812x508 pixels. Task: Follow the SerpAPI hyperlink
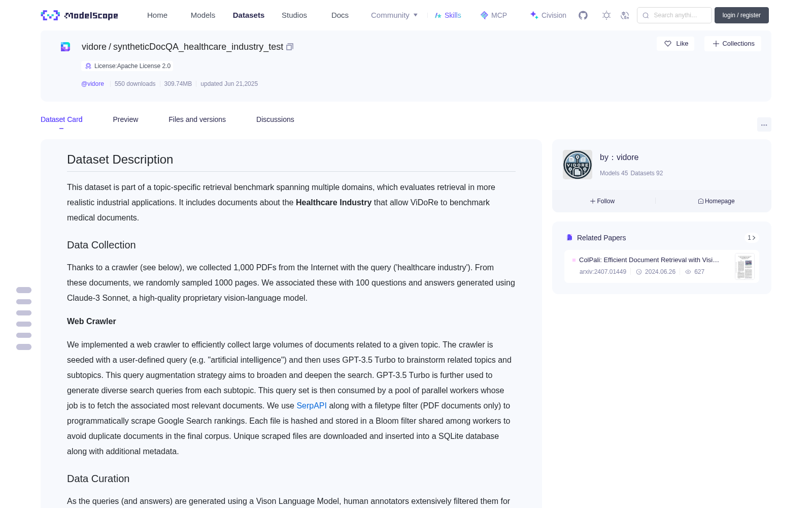[312, 405]
